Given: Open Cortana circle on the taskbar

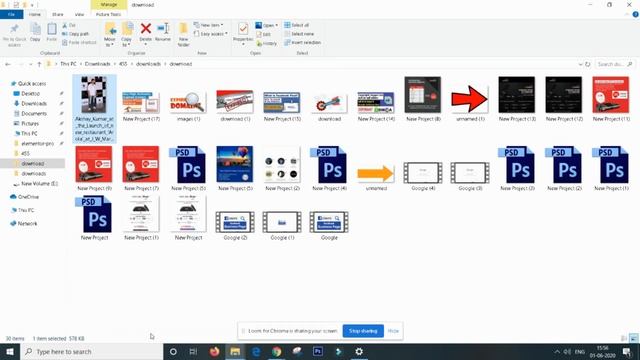Looking at the screenshot, I should 173,351.
